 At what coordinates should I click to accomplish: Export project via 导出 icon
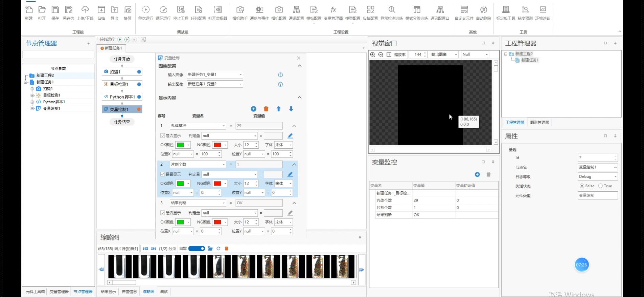[114, 13]
